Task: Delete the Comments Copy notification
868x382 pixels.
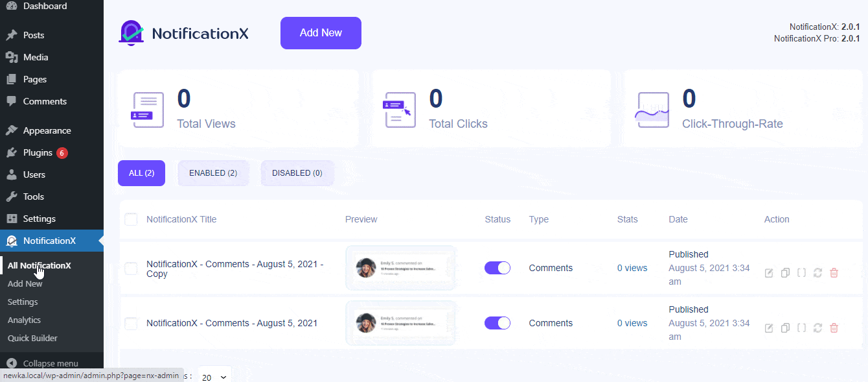Action: 834,273
